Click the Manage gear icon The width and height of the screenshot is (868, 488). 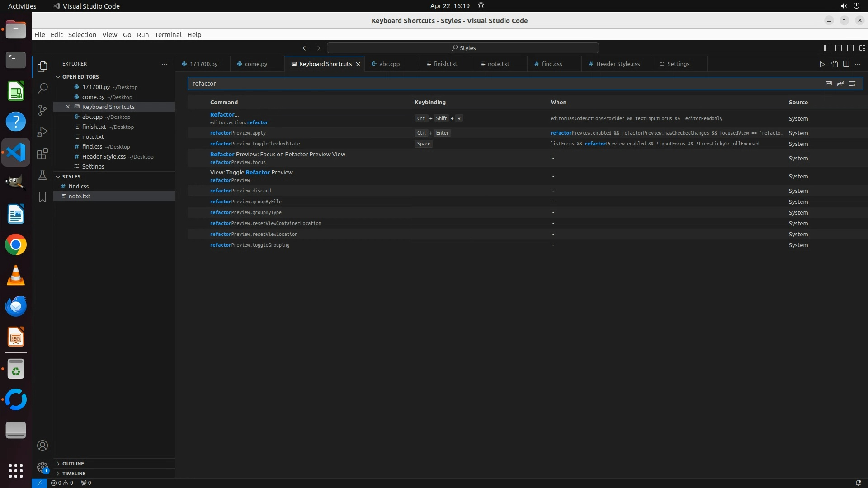(42, 467)
